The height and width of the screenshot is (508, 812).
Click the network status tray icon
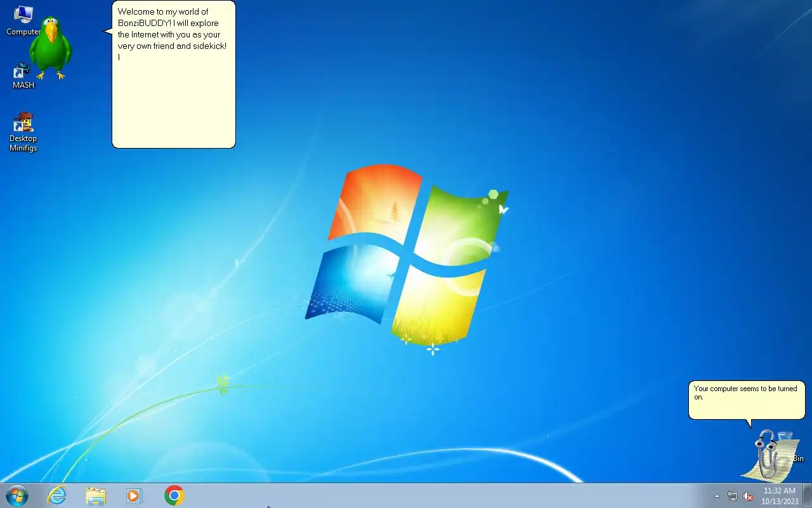pyautogui.click(x=733, y=496)
